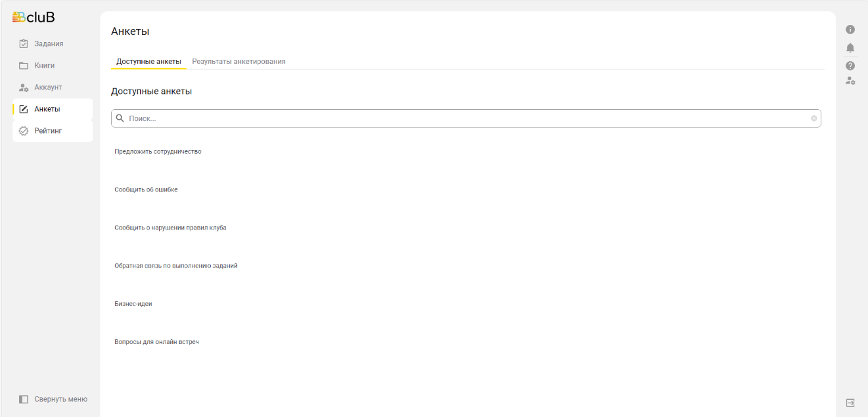Select the Доступные анкеты tab
The width and height of the screenshot is (868, 417).
pos(148,61)
